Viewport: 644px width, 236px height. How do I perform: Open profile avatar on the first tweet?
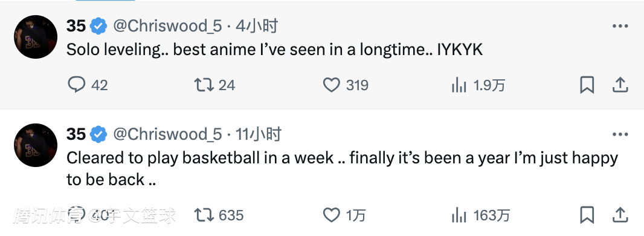[35, 37]
